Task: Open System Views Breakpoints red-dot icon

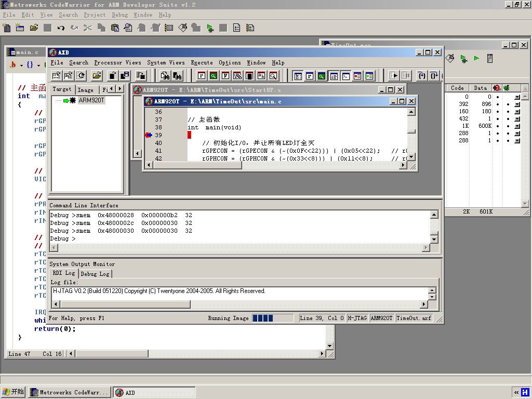Action: click(x=357, y=76)
